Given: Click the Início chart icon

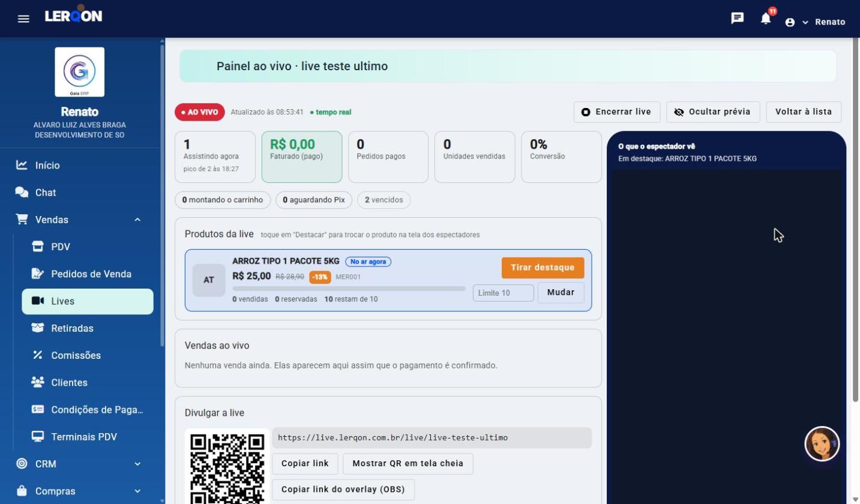Looking at the screenshot, I should (22, 164).
